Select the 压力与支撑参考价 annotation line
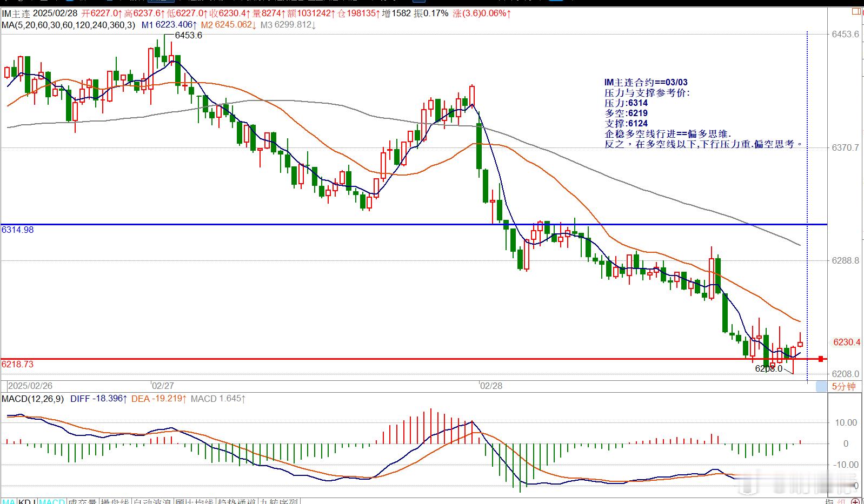The width and height of the screenshot is (864, 504). click(647, 92)
